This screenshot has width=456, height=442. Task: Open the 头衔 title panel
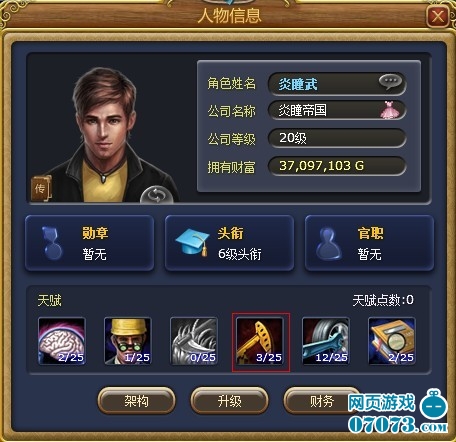[x=229, y=243]
